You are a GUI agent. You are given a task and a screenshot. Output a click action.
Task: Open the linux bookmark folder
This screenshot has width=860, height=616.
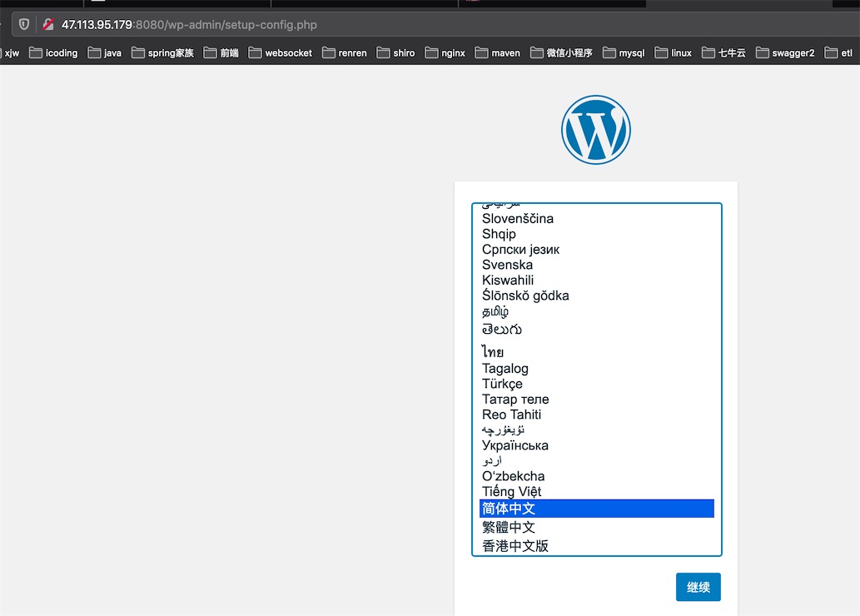click(674, 52)
